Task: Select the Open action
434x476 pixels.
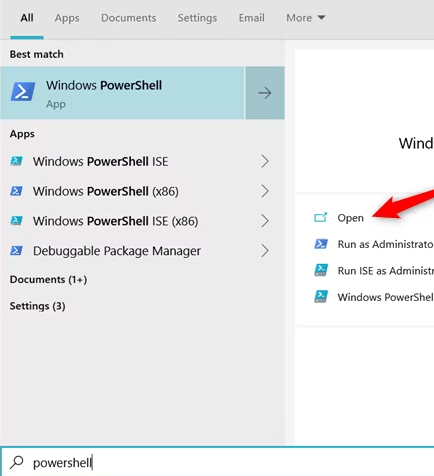Action: click(x=350, y=218)
